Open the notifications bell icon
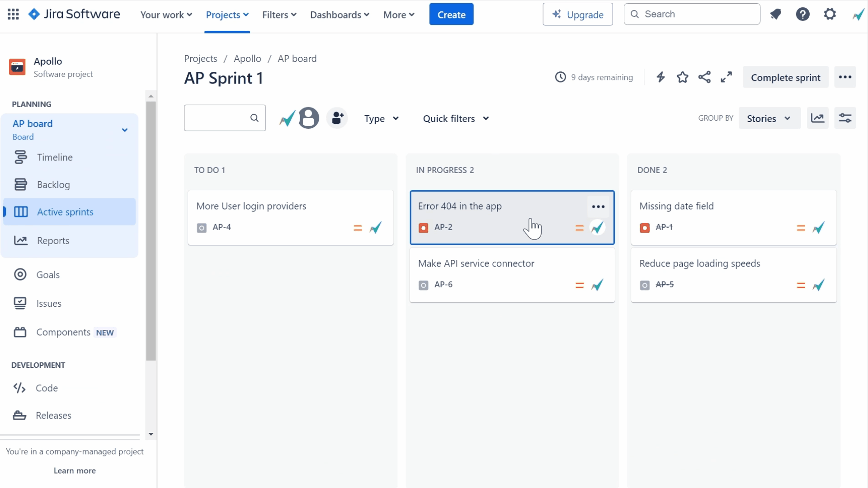The width and height of the screenshot is (868, 488). click(776, 14)
